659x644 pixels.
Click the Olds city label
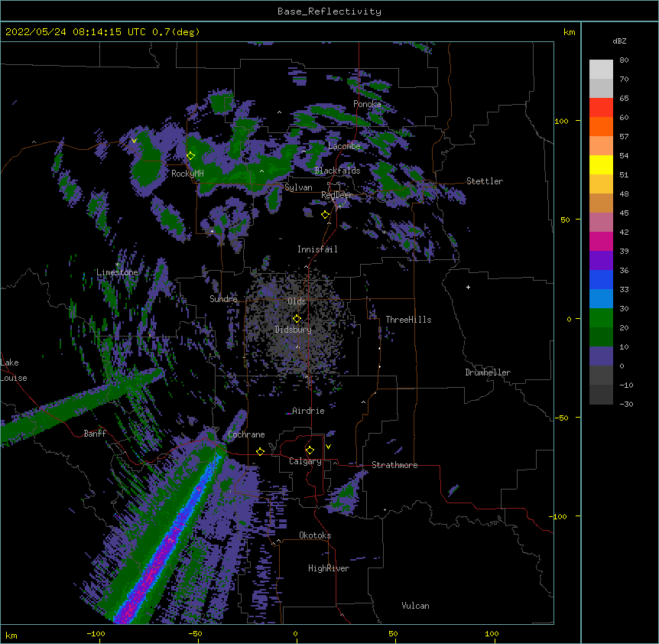tap(297, 301)
